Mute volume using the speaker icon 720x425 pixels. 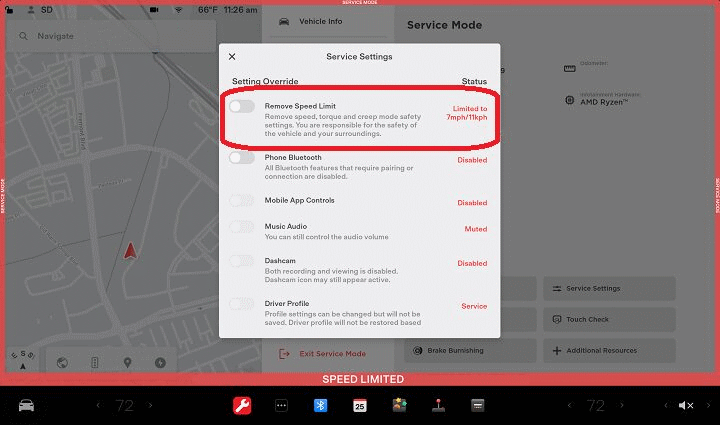click(x=685, y=405)
